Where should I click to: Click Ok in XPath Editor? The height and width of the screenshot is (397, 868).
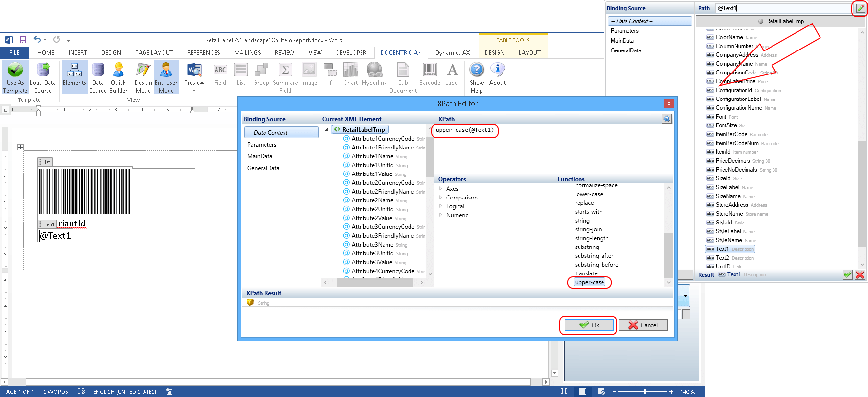coord(589,325)
